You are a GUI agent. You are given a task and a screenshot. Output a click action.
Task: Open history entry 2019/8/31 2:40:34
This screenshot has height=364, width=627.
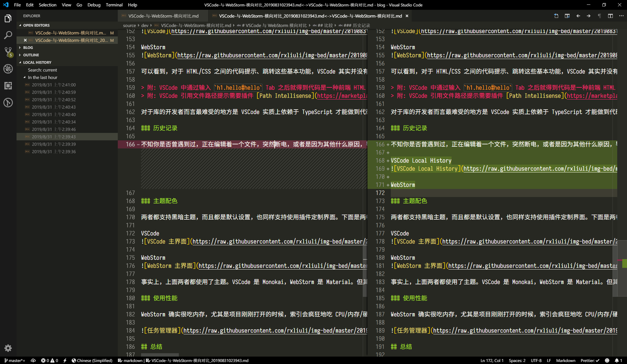(67, 122)
